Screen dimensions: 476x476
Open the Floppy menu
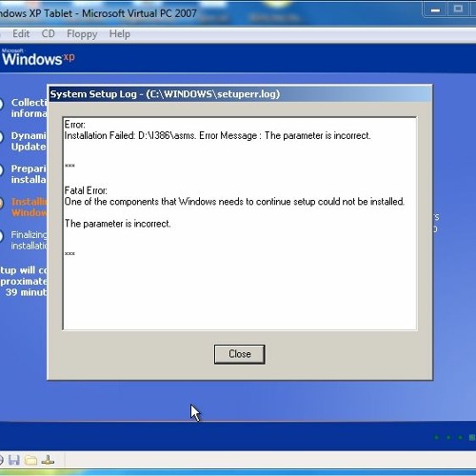tap(82, 34)
